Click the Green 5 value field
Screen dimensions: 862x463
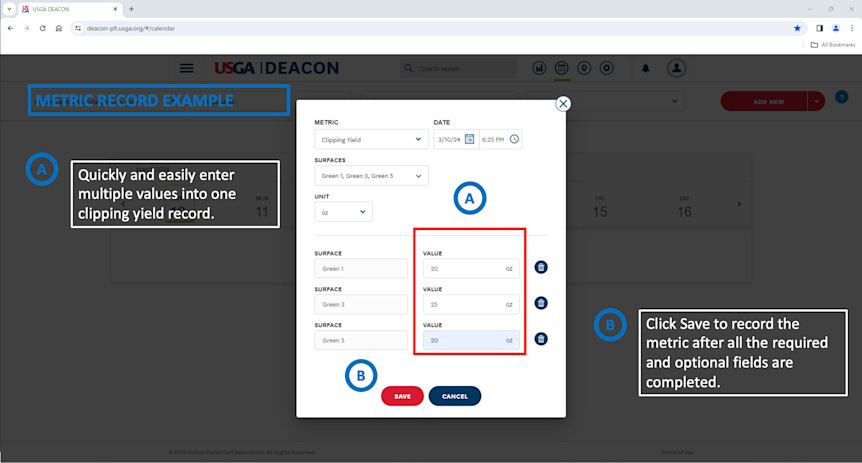point(471,340)
